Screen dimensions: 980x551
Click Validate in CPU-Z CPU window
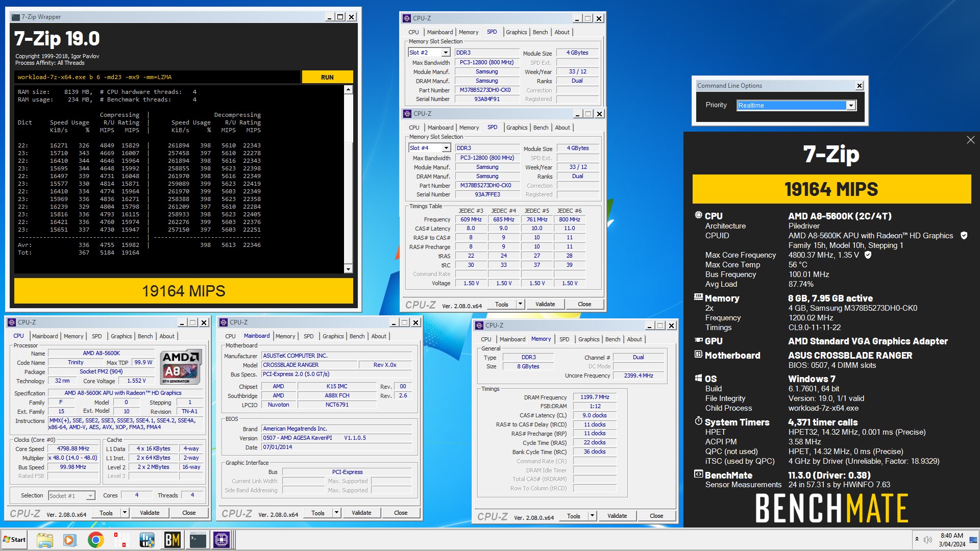coord(150,513)
